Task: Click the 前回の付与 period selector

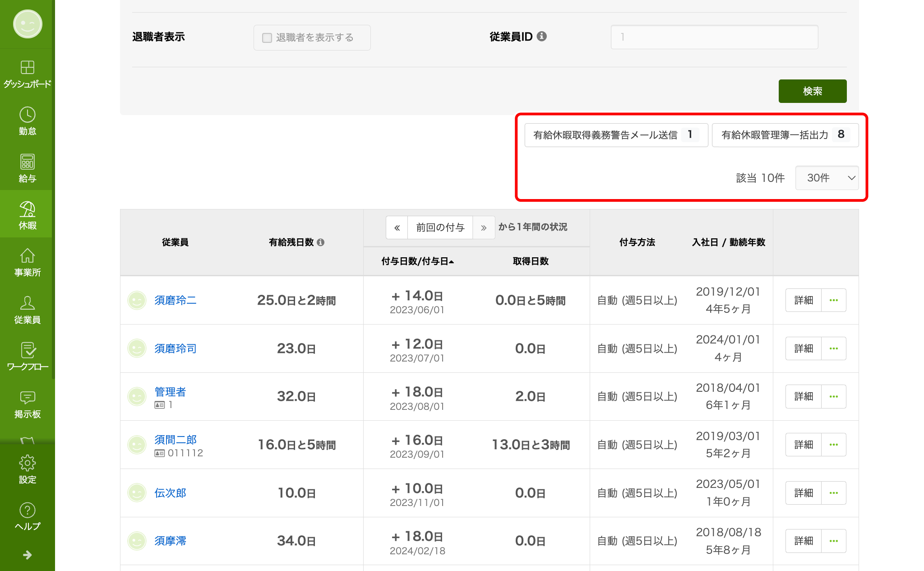Action: [x=440, y=227]
